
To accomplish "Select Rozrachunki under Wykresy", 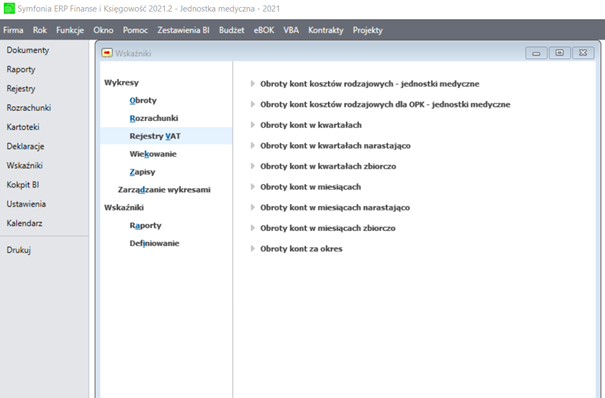I will 154,118.
